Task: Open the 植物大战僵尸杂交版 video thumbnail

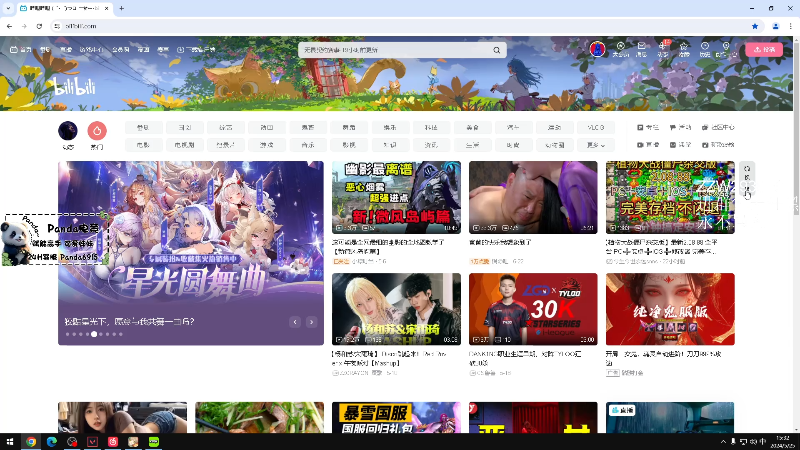Action: coord(670,197)
